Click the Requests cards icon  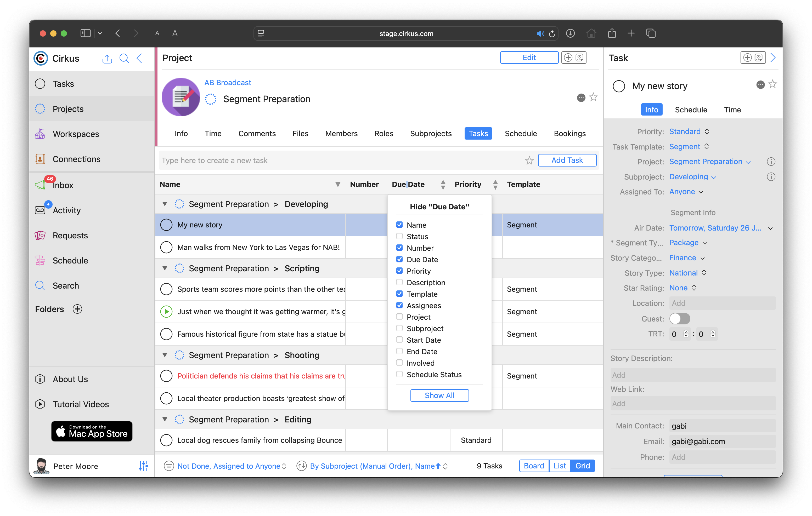click(40, 235)
